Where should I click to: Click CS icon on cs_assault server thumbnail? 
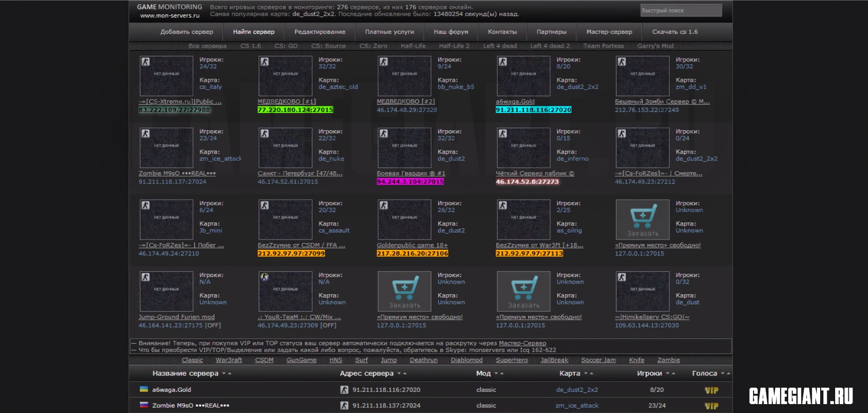265,205
